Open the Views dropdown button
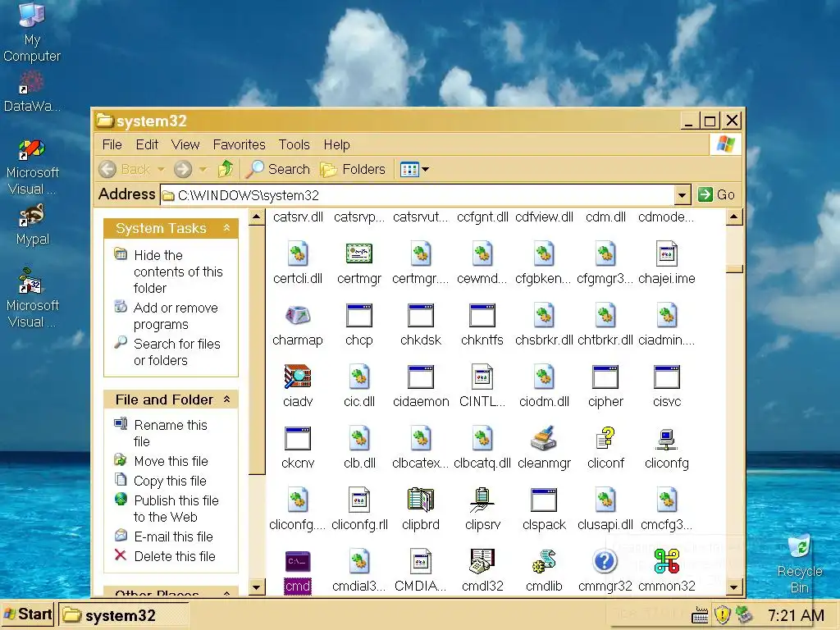 414,169
